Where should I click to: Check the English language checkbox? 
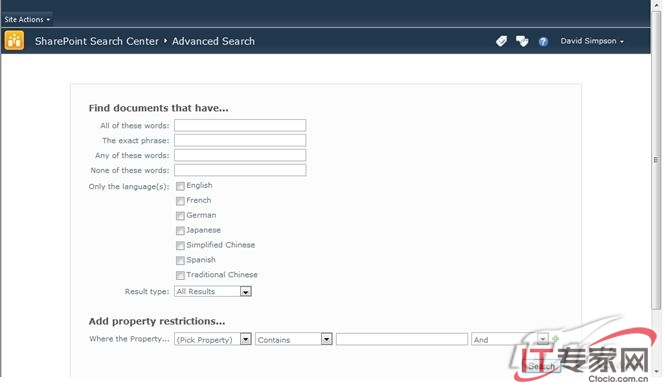(180, 186)
